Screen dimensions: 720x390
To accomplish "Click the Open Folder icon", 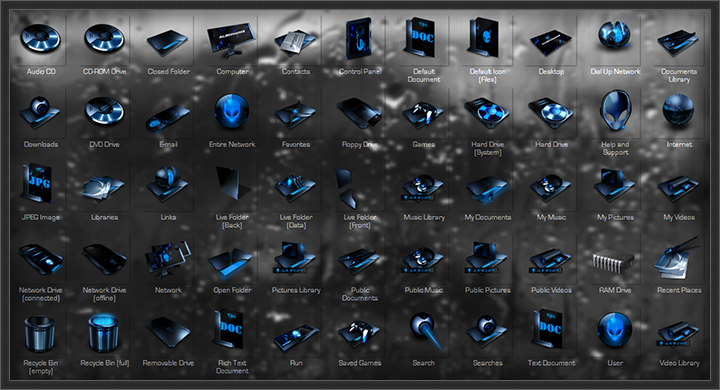I will [230, 264].
